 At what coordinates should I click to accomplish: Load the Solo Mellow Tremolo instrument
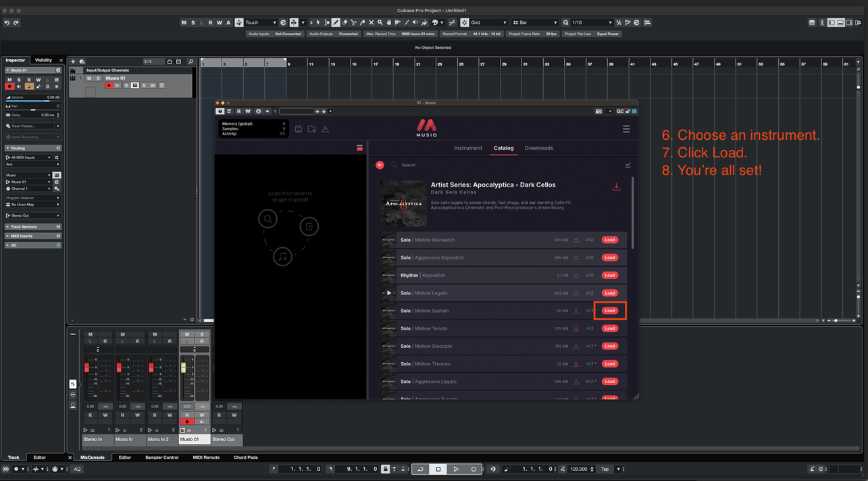(610, 363)
